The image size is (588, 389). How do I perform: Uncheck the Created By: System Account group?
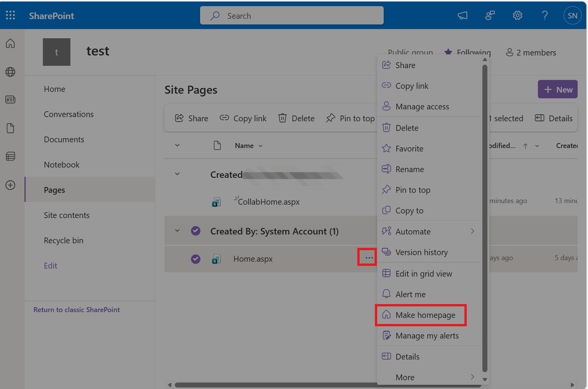(x=195, y=231)
